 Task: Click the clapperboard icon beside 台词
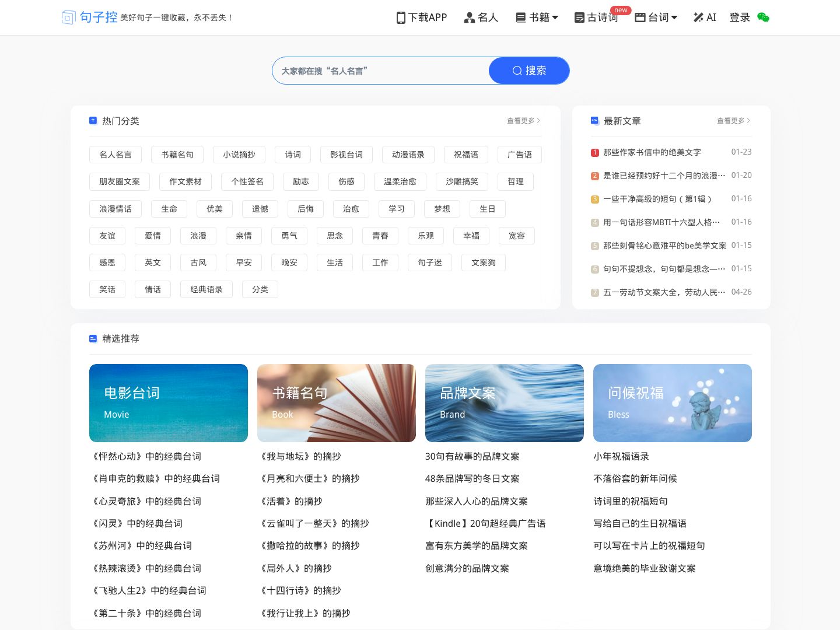[x=640, y=17]
